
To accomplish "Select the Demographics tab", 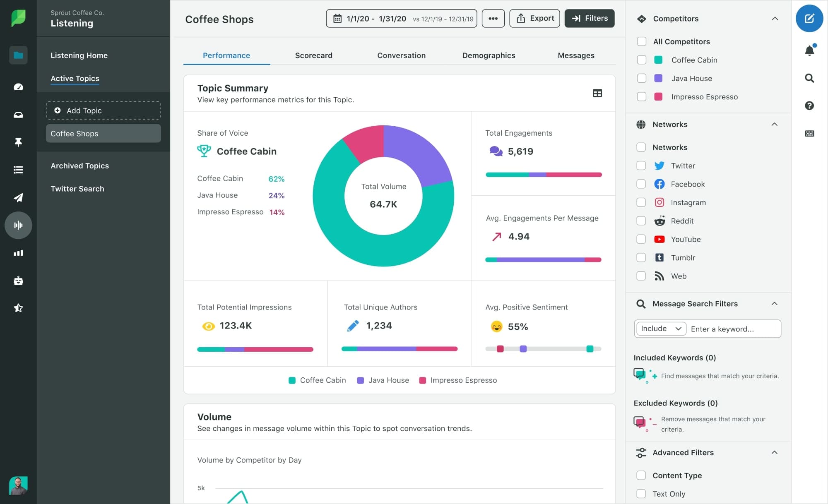I will 489,55.
